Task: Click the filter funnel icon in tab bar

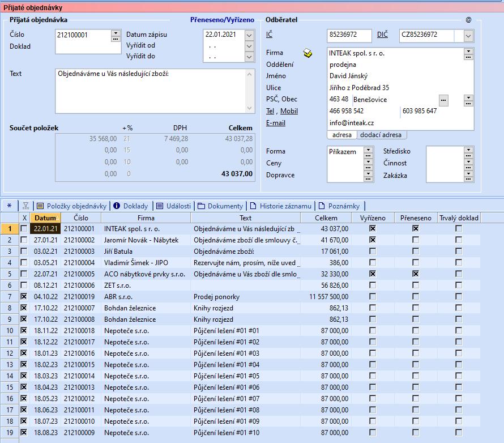Action: [x=25, y=206]
